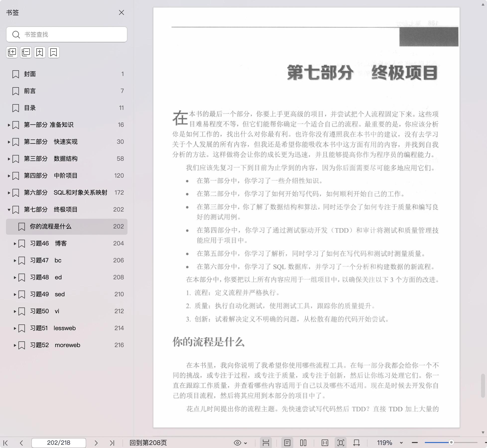This screenshot has width=487, height=448.
Task: Click zoom out minus button
Action: click(x=415, y=443)
